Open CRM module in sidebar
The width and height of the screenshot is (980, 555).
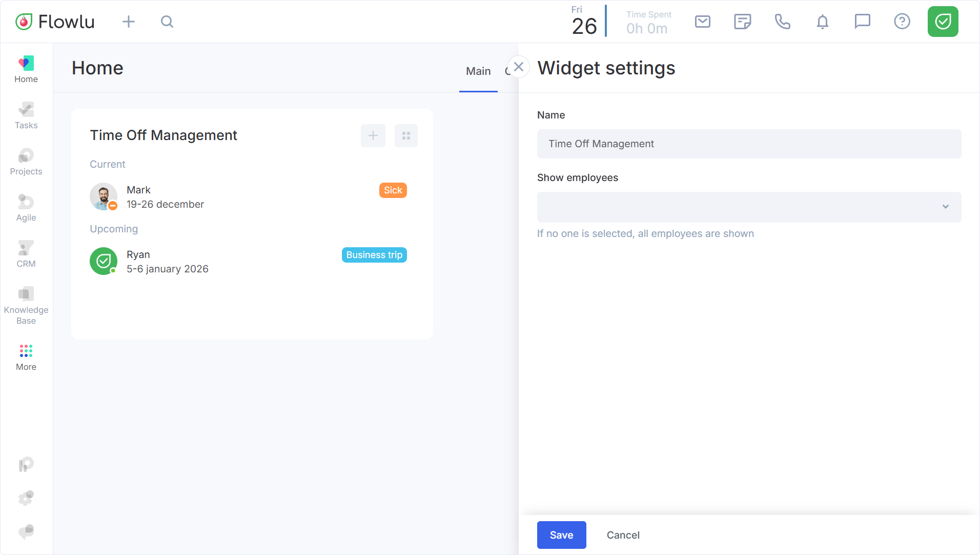(x=26, y=254)
